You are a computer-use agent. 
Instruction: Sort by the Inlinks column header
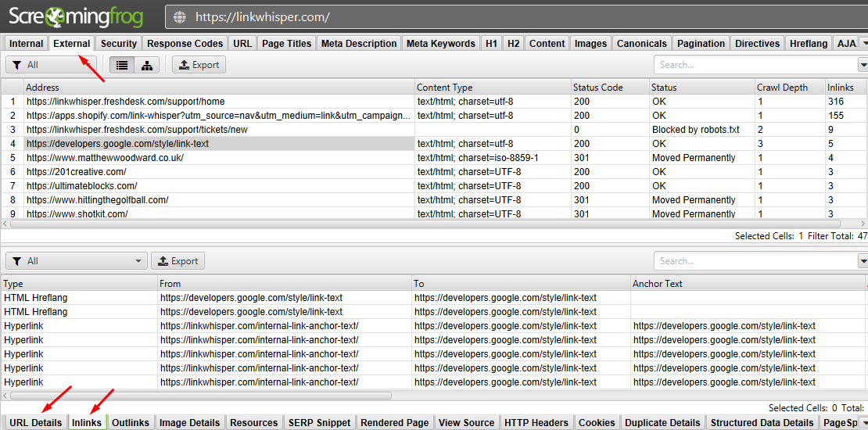point(846,88)
